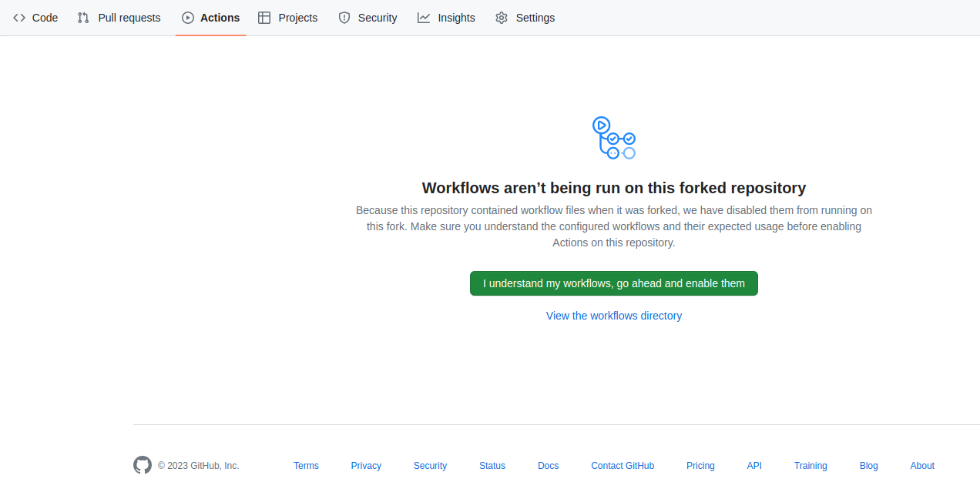Click the About footer link

coord(922,466)
